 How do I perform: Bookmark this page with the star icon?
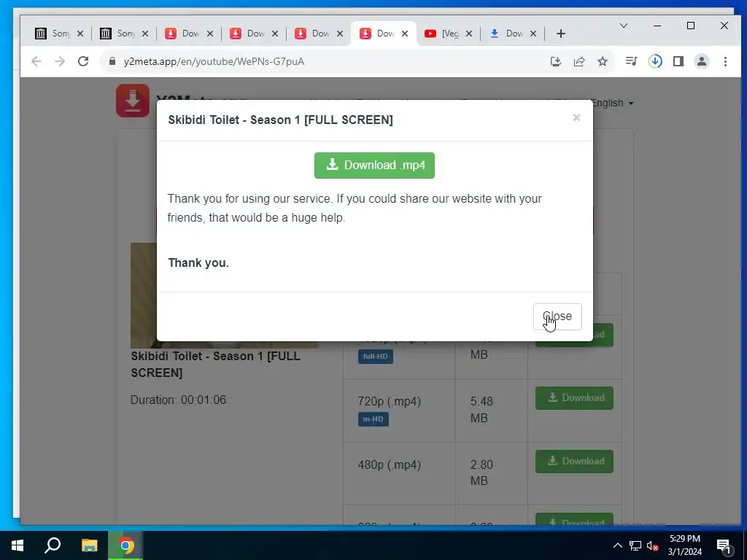[603, 61]
